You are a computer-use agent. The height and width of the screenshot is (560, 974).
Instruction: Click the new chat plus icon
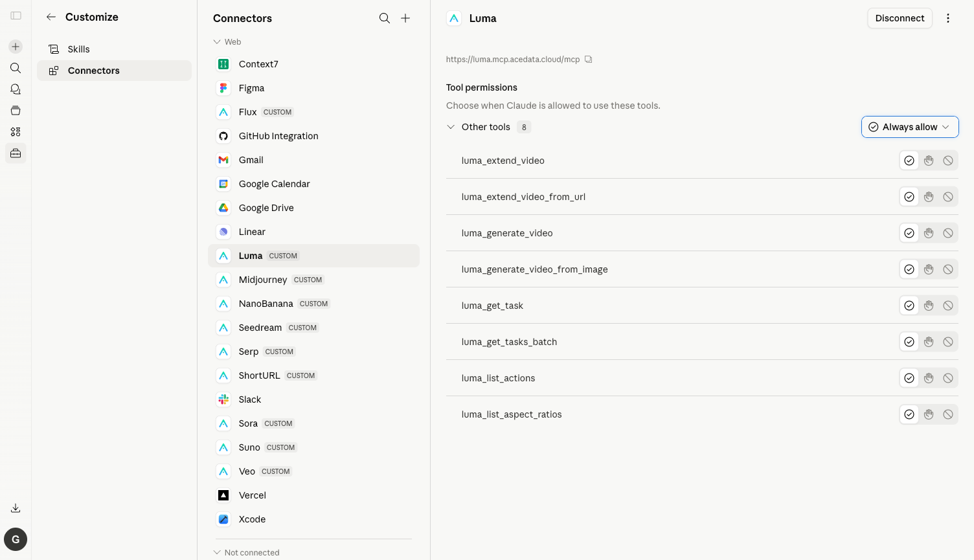[x=16, y=47]
